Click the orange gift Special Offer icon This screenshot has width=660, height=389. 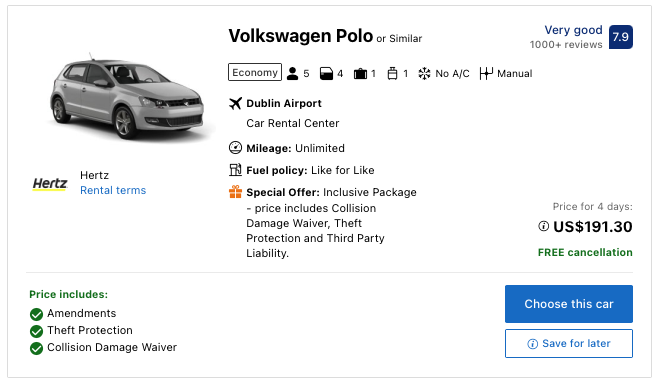(235, 192)
